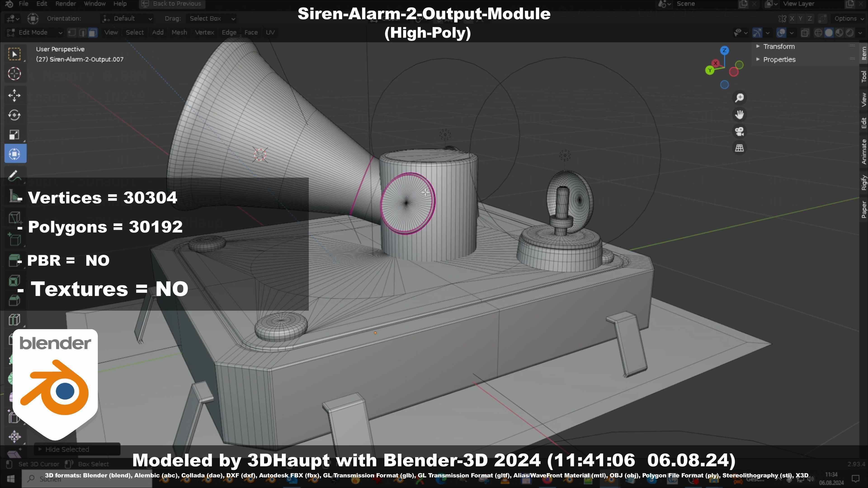Viewport: 868px width, 488px height.
Task: Open the File menu
Action: pyautogui.click(x=23, y=4)
